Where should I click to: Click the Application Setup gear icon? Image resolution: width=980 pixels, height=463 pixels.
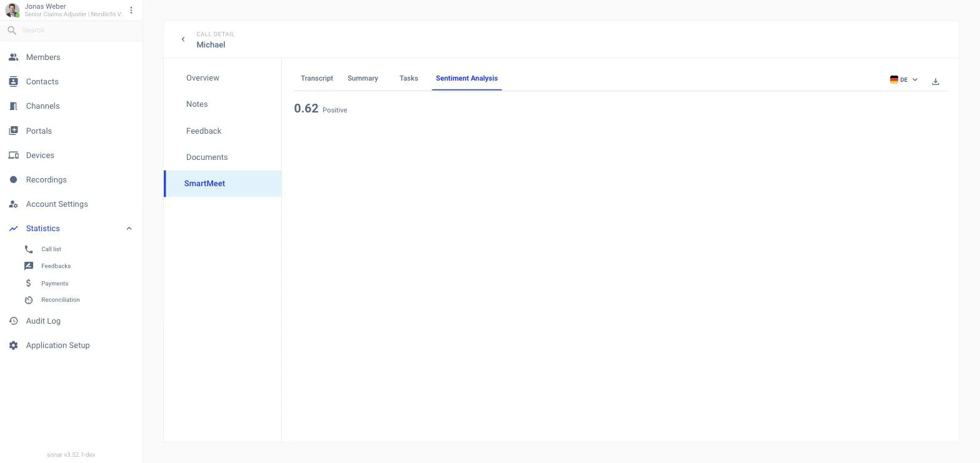[13, 346]
